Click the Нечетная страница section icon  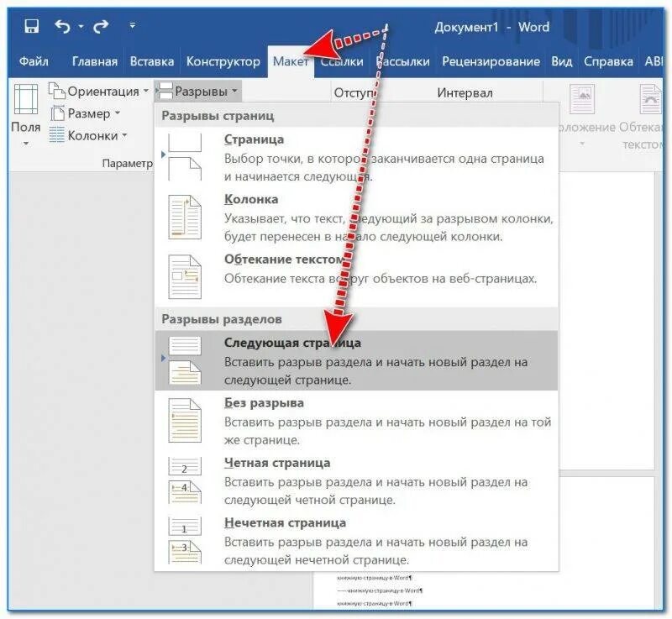(x=185, y=541)
